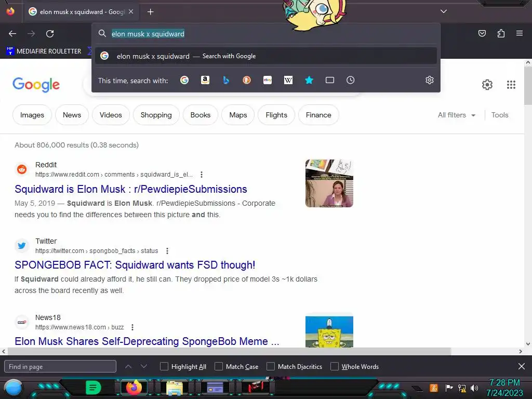Click the Google logo
The height and width of the screenshot is (399, 532).
(x=36, y=85)
